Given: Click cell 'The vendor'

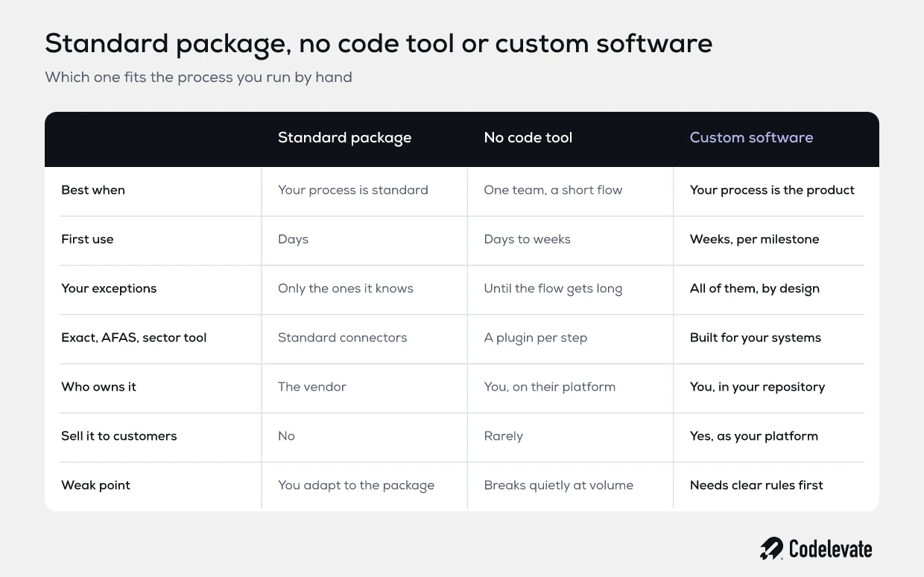Looking at the screenshot, I should point(312,387).
